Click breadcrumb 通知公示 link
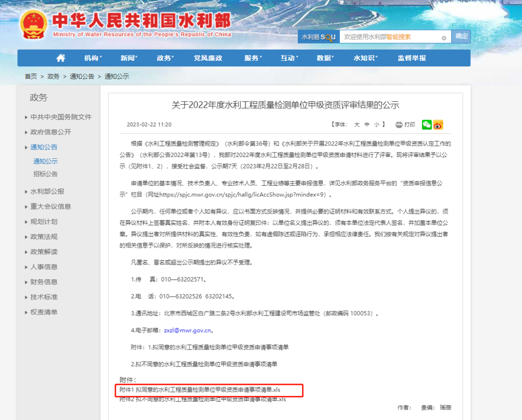 click(x=117, y=76)
